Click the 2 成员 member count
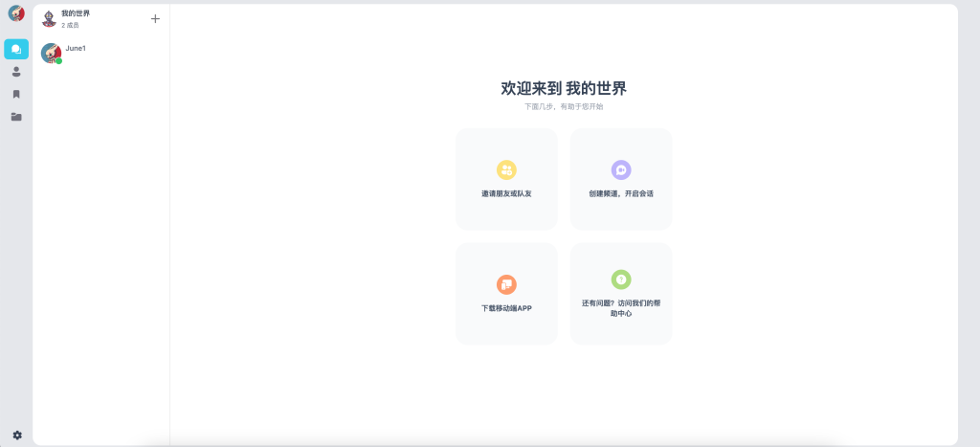 pyautogui.click(x=70, y=26)
